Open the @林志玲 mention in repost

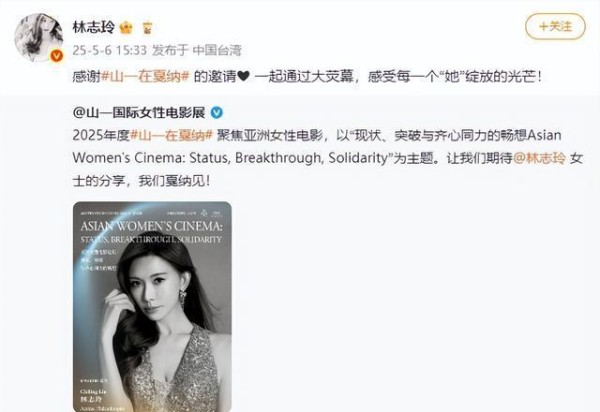[x=539, y=158]
